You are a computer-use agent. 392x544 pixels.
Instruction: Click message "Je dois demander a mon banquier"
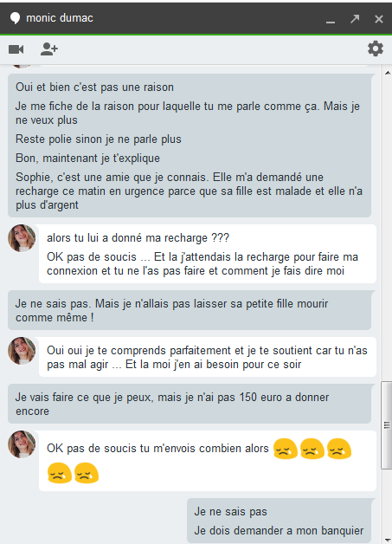tap(279, 530)
